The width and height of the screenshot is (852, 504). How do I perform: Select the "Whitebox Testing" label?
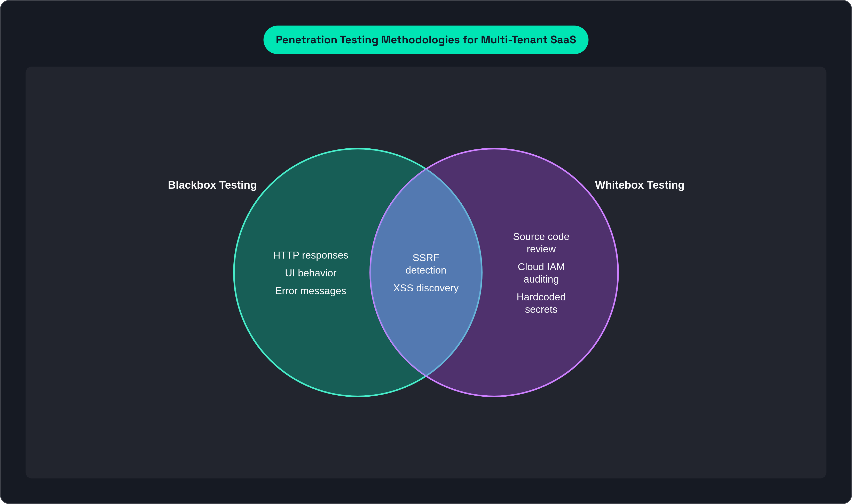pyautogui.click(x=639, y=185)
